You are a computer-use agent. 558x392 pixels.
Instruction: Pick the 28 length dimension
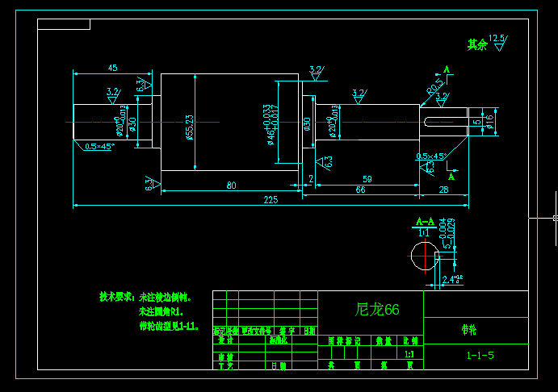(x=444, y=190)
